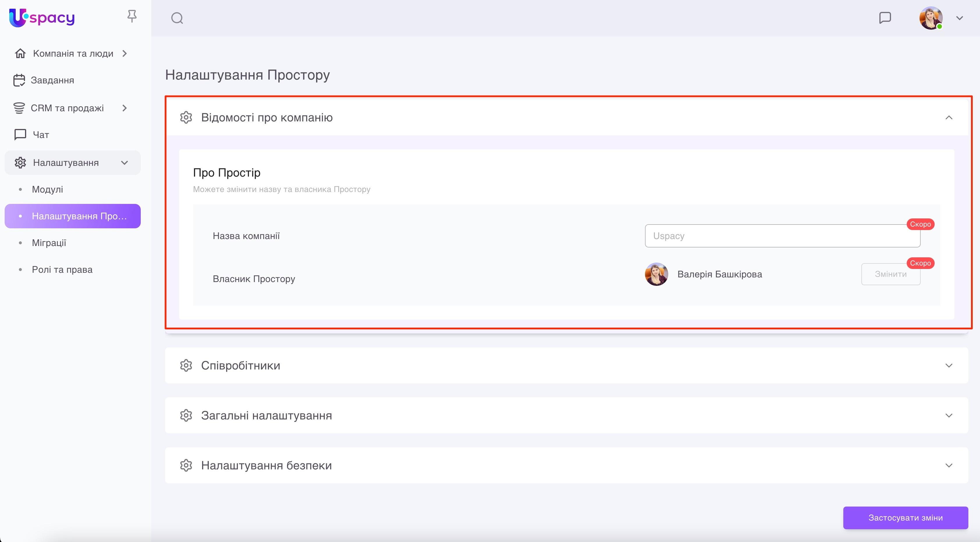Open Завдання with the calendar icon

pyautogui.click(x=19, y=80)
